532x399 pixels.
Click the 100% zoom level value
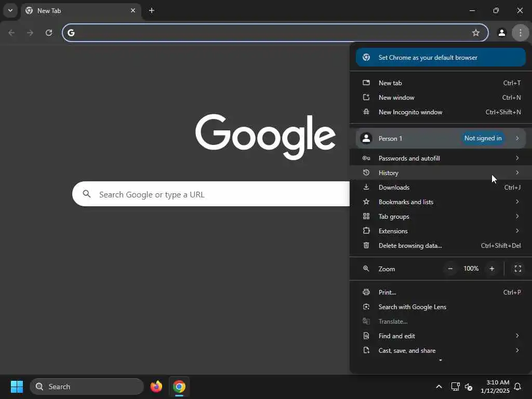[471, 269]
